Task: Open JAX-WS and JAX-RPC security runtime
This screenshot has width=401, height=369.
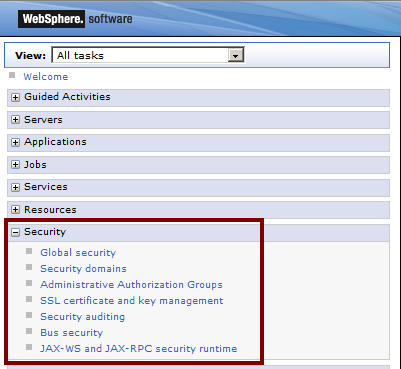Action: click(139, 349)
